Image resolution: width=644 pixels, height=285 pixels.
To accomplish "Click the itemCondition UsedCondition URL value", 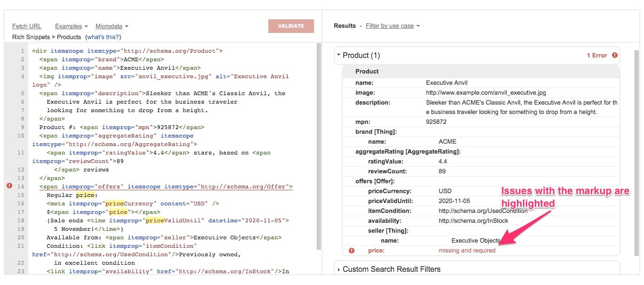I will [x=483, y=211].
